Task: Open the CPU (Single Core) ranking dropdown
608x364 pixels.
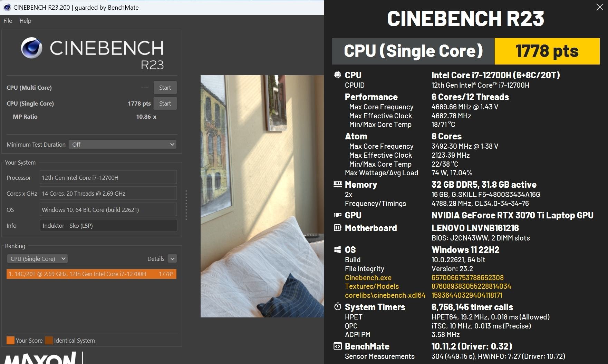Action: coord(37,259)
